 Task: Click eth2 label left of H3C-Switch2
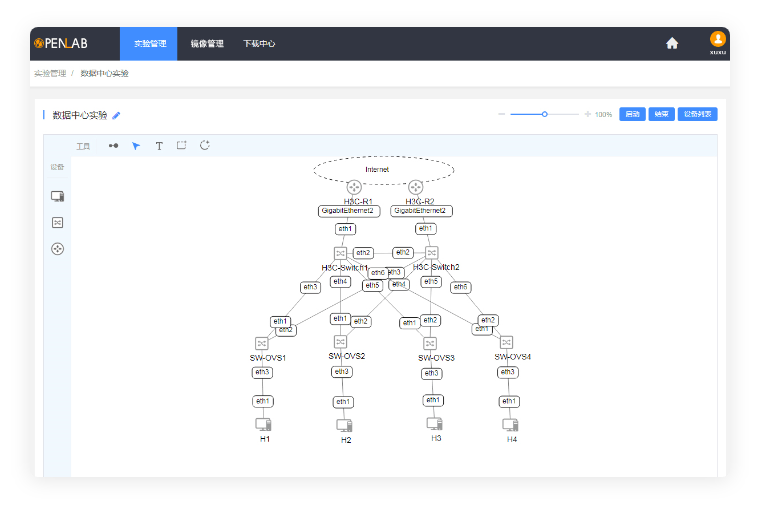pos(403,252)
